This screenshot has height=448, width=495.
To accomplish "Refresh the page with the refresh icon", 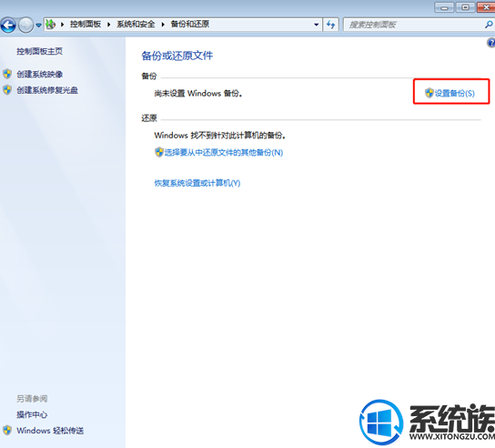I will pyautogui.click(x=331, y=25).
